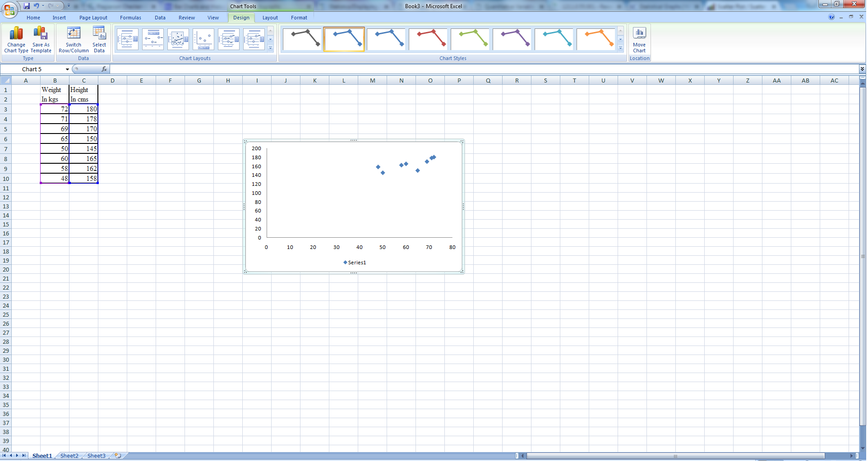The image size is (868, 461).
Task: Open the Name Box dropdown arrow
Action: [67, 69]
